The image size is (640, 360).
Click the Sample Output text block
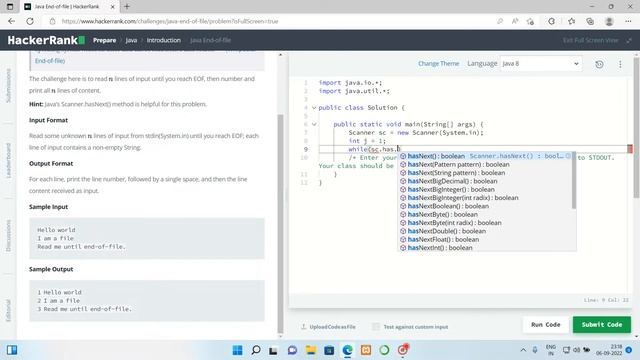coord(147,301)
